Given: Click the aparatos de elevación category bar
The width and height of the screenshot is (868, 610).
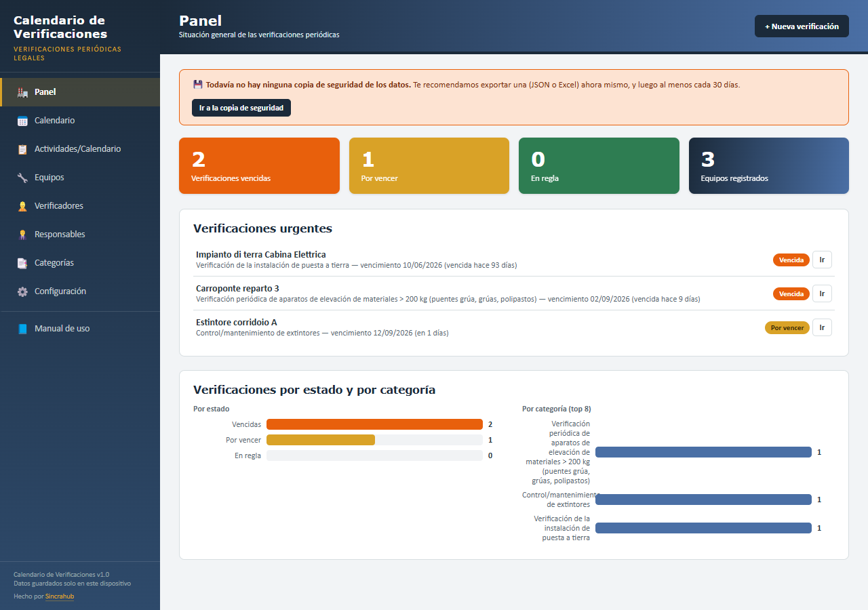Looking at the screenshot, I should (703, 452).
